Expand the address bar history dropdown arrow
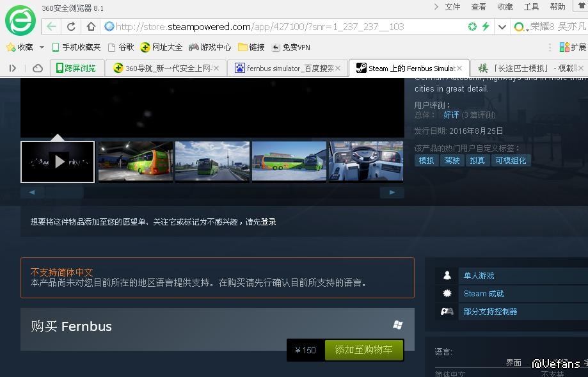This screenshot has width=588, height=377. click(x=502, y=27)
